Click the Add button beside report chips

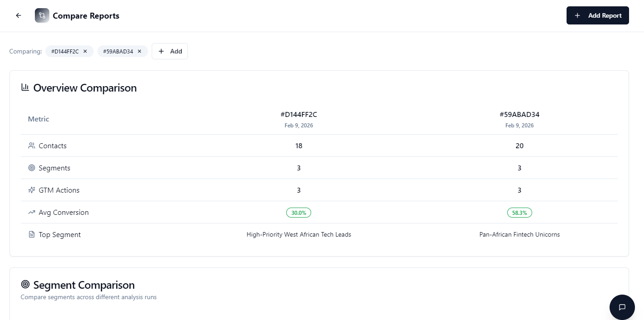click(x=170, y=51)
